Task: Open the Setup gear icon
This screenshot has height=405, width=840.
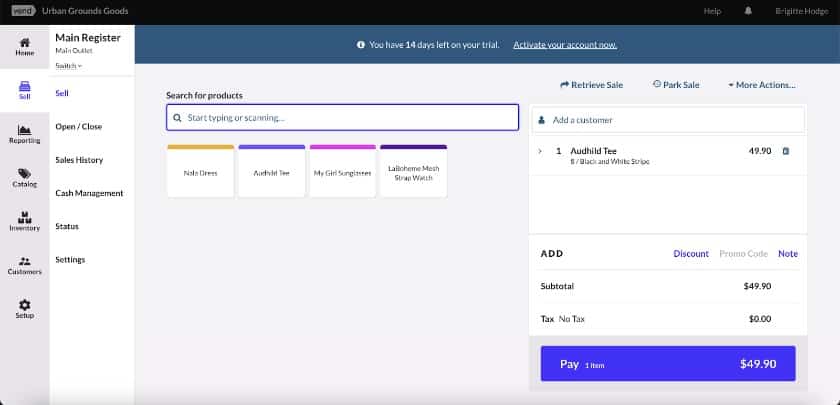Action: coord(24,304)
